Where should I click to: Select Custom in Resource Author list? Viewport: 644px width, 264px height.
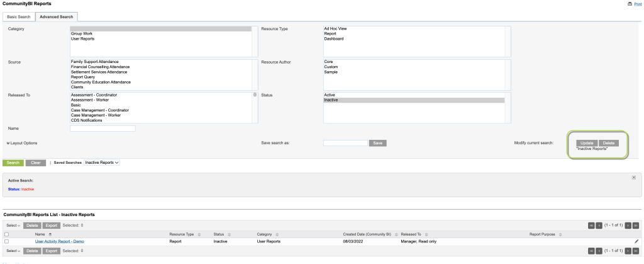tap(414, 67)
